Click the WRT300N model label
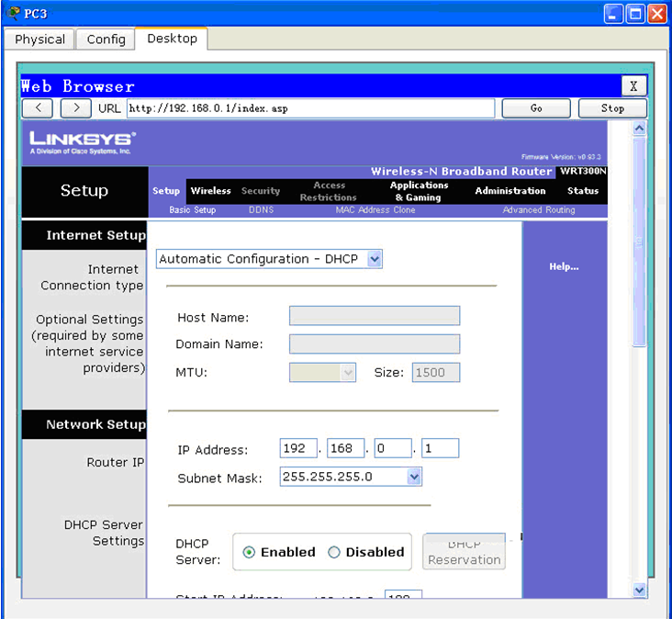This screenshot has height=619, width=672. [582, 171]
